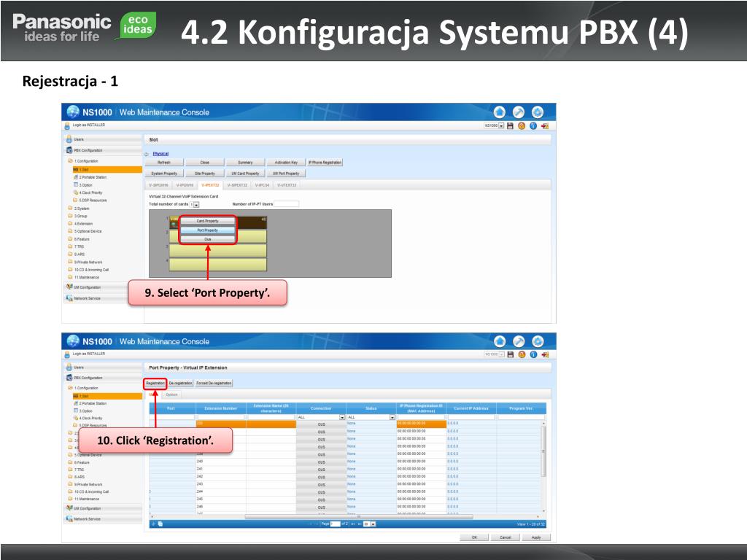
Task: Select V-UTEXT32 tab
Action: click(287, 185)
